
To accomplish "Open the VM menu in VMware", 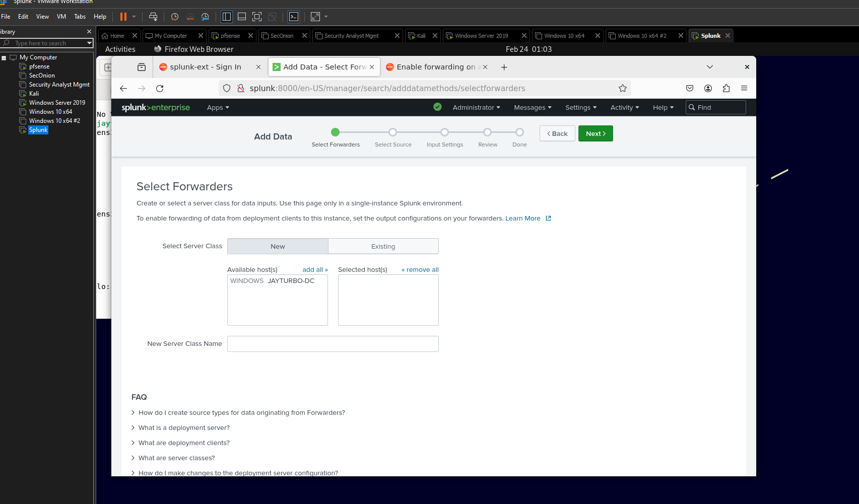I will (x=61, y=17).
